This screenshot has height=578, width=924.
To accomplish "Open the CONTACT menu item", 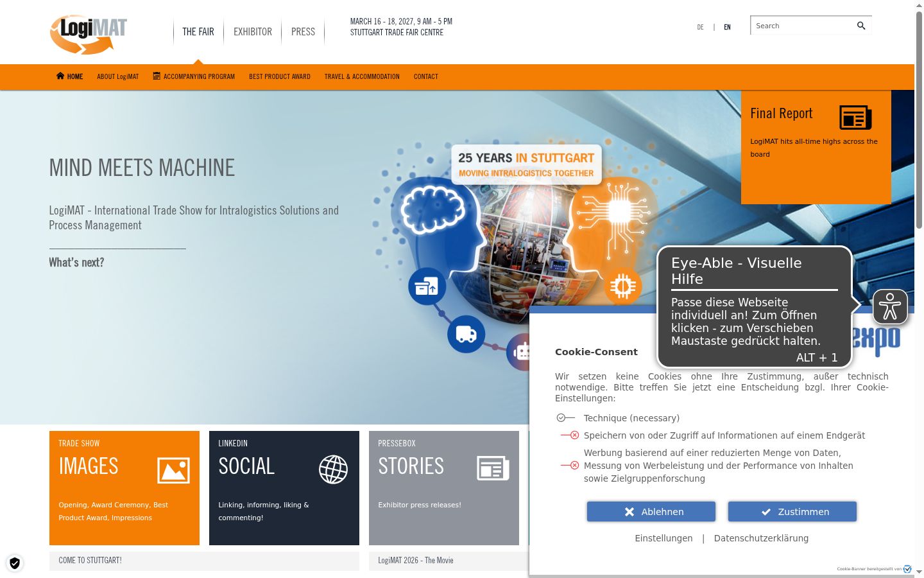I will pyautogui.click(x=426, y=76).
